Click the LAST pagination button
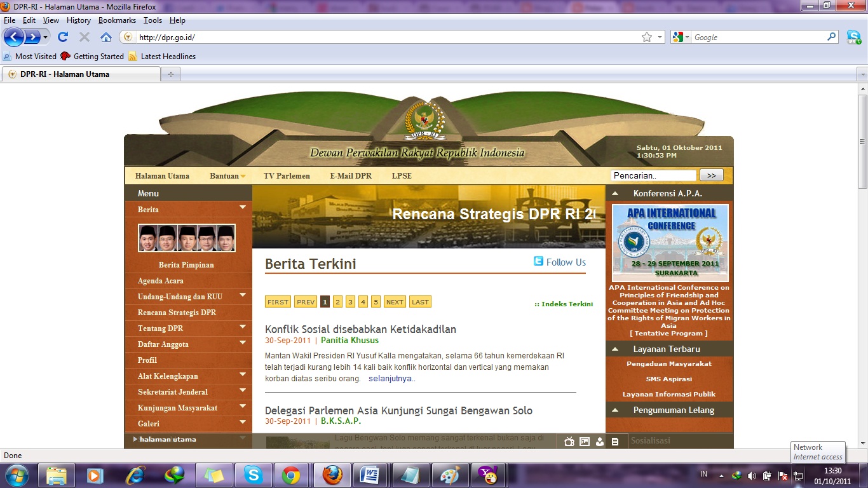Viewport: 868px width, 488px height. (420, 302)
